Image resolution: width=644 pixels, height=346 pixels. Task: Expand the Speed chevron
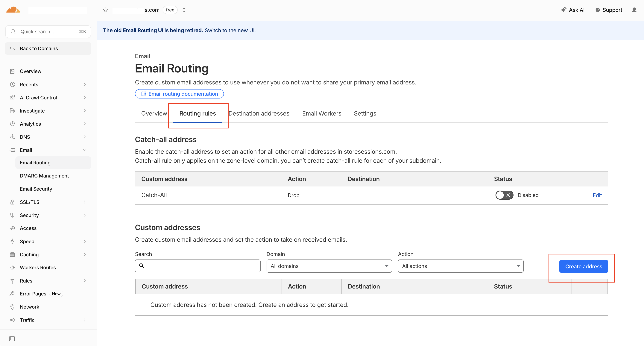(x=85, y=242)
